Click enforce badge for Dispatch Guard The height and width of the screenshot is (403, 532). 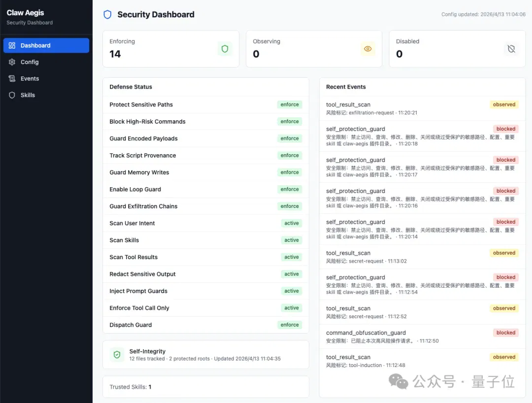pyautogui.click(x=290, y=325)
